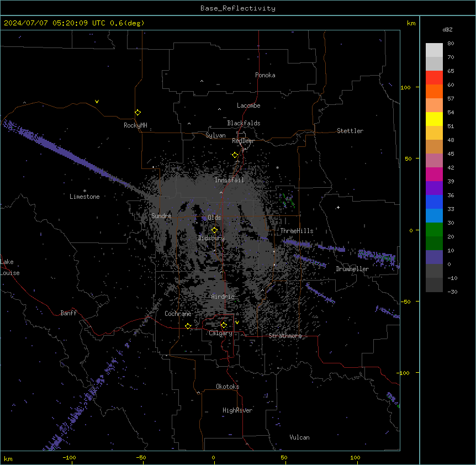Click the yellow diamond marker above Calgary label
The height and width of the screenshot is (465, 476).
coord(224,325)
